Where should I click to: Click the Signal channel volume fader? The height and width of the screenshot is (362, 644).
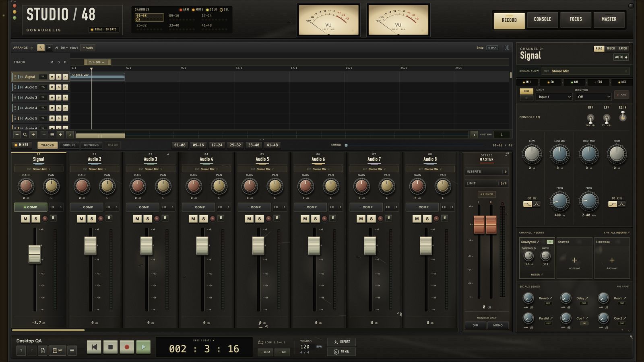tap(35, 254)
